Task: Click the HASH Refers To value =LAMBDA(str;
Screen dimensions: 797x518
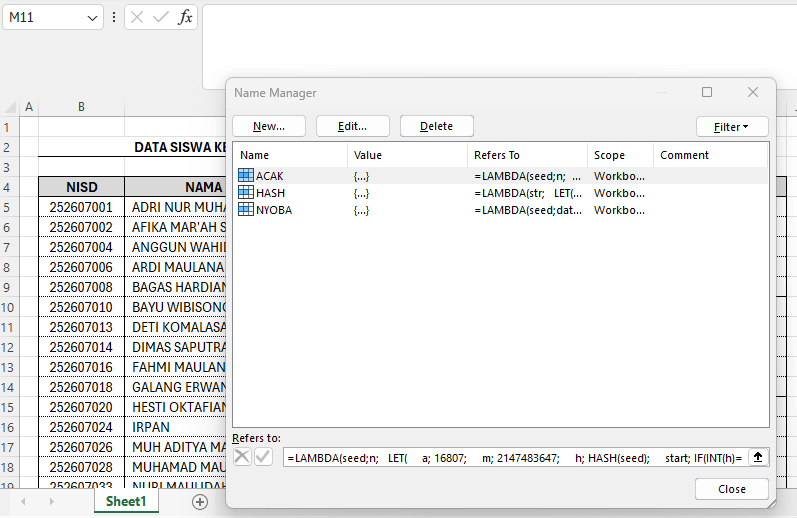Action: tap(528, 193)
